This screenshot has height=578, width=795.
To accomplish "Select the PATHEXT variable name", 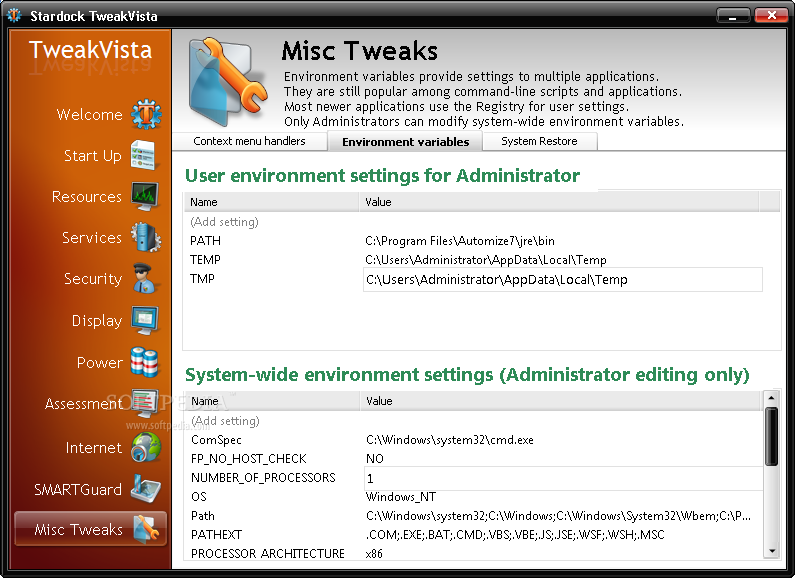I will coord(216,535).
